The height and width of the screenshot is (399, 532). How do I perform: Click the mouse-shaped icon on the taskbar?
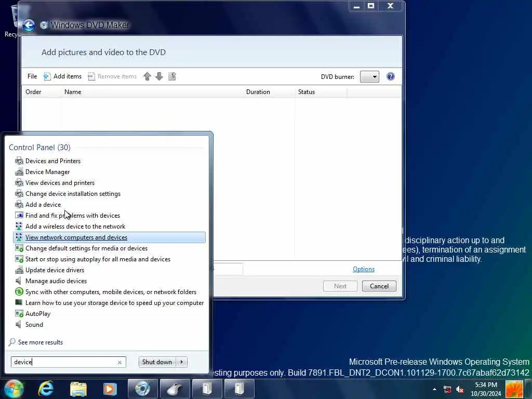pos(175,389)
